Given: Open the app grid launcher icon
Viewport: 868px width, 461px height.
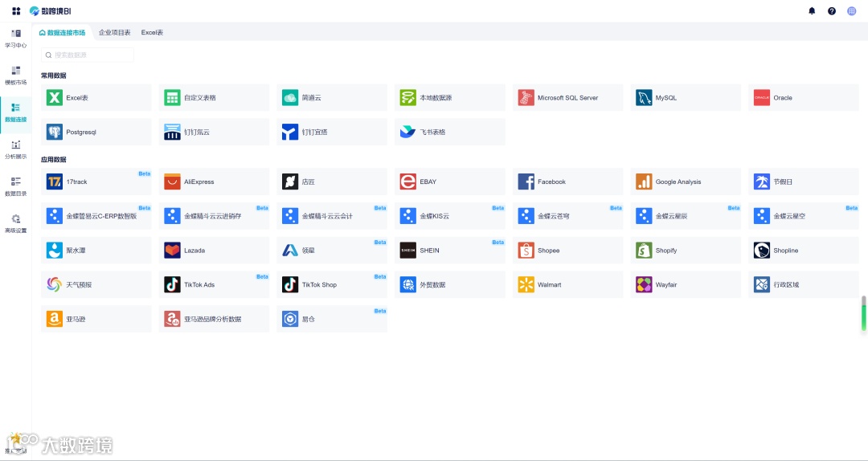Looking at the screenshot, I should 16,10.
